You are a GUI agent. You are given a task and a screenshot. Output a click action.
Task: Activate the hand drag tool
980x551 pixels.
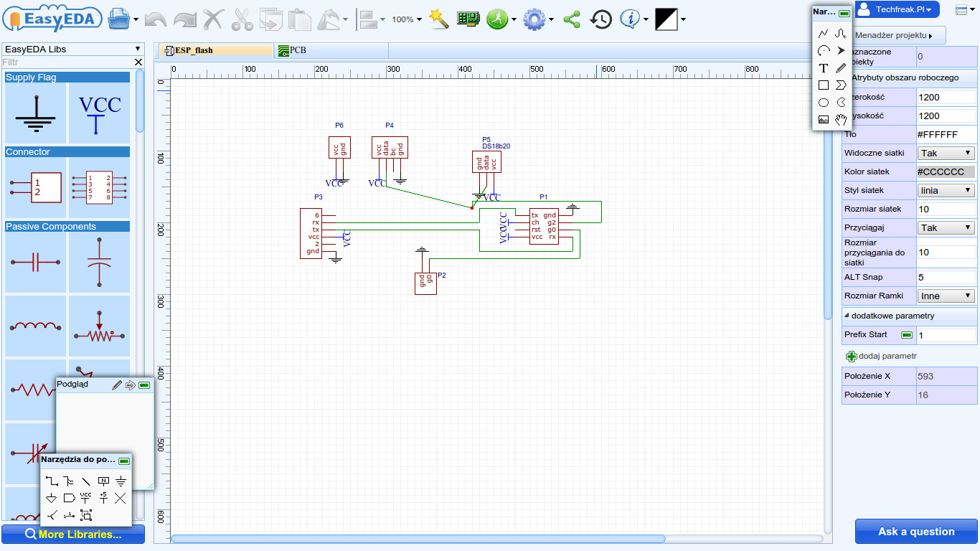point(841,120)
